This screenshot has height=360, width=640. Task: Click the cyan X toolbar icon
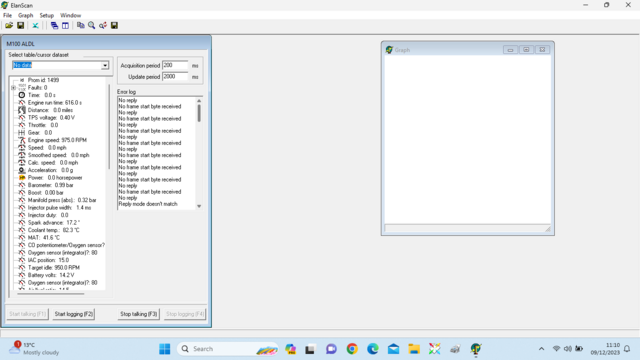click(x=36, y=25)
